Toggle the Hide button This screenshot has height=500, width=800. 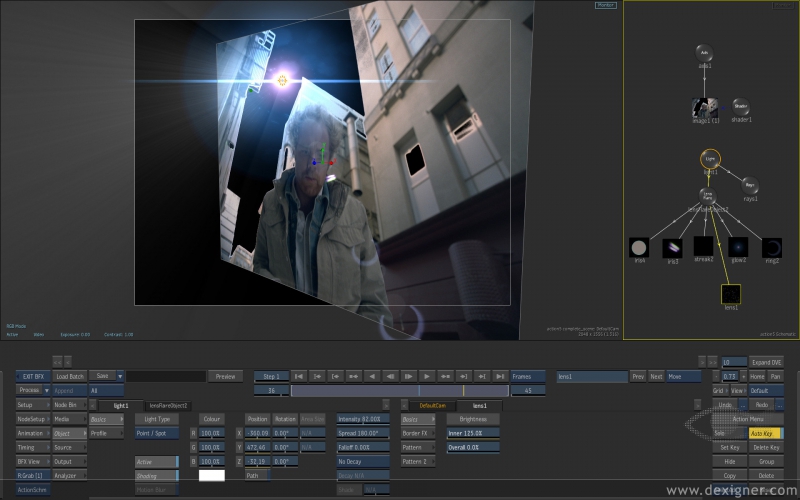click(730, 462)
